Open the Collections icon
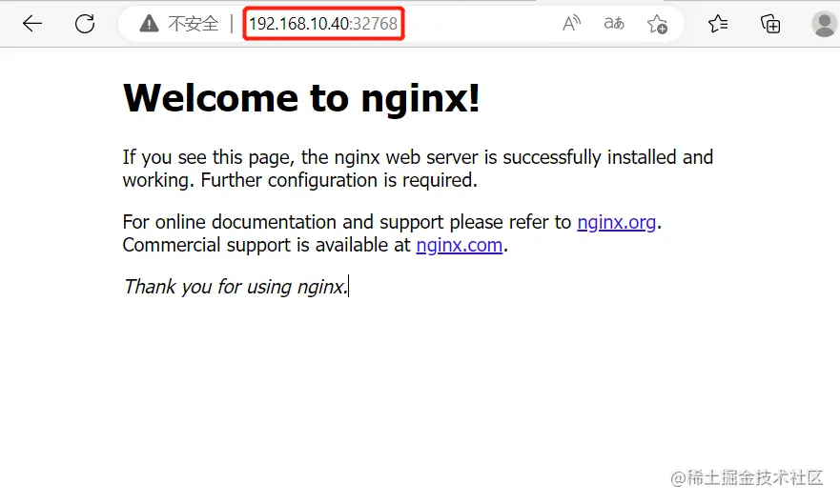This screenshot has width=840, height=504. tap(770, 24)
